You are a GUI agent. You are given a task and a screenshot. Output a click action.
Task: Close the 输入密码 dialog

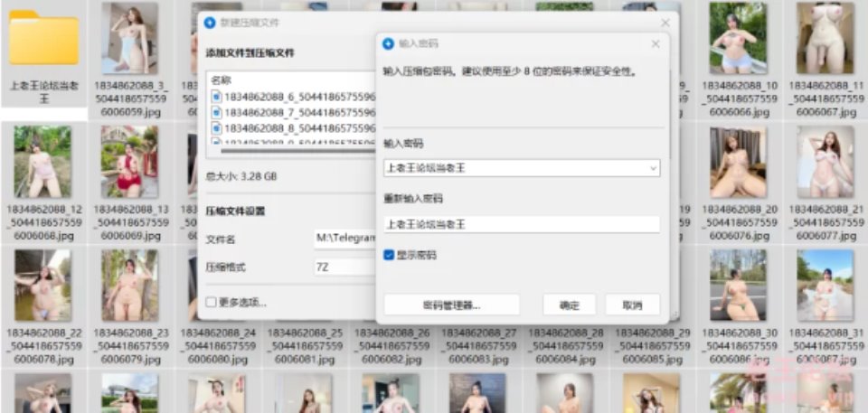click(656, 43)
